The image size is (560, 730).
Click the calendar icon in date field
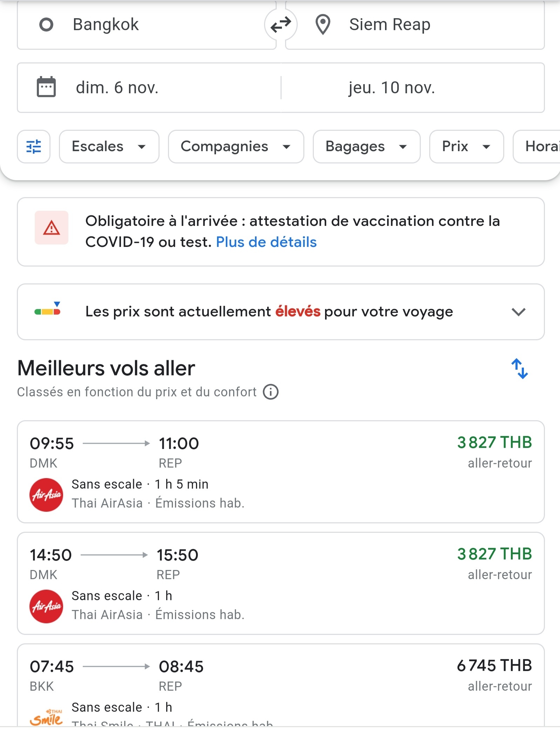click(46, 87)
